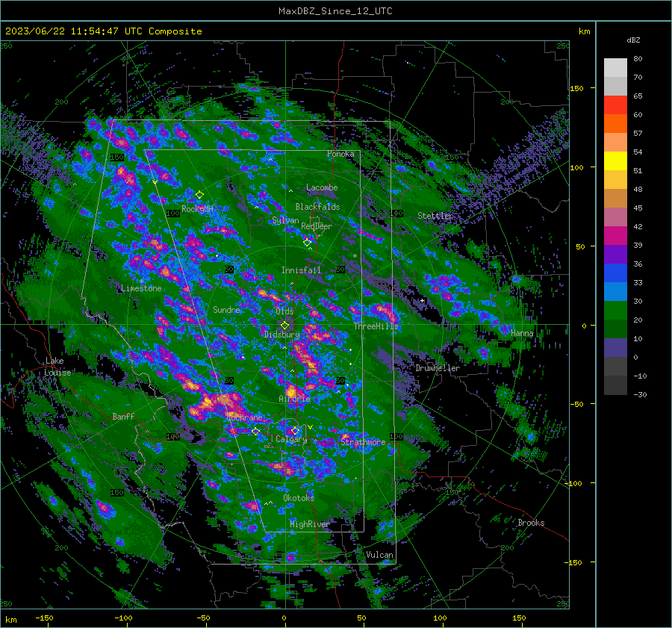The image size is (672, 628).
Task: Click the Strathmore label
Action: [363, 442]
